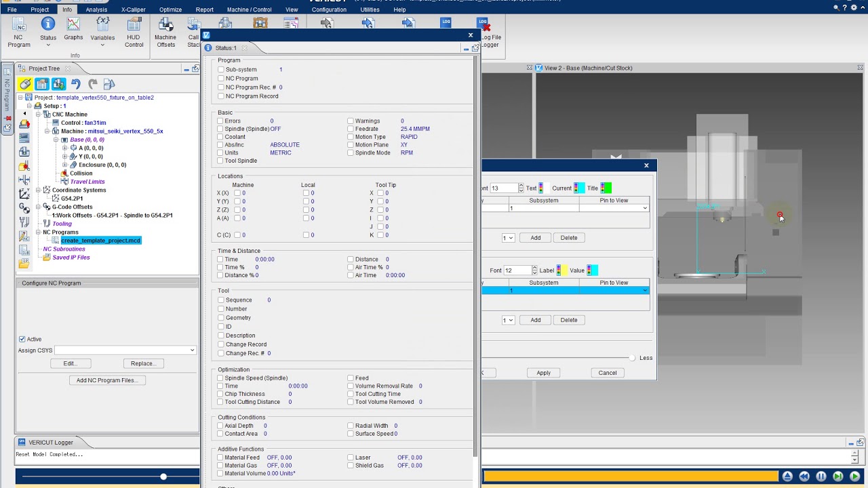Click Add NC Program Files... button
868x488 pixels.
(106, 380)
